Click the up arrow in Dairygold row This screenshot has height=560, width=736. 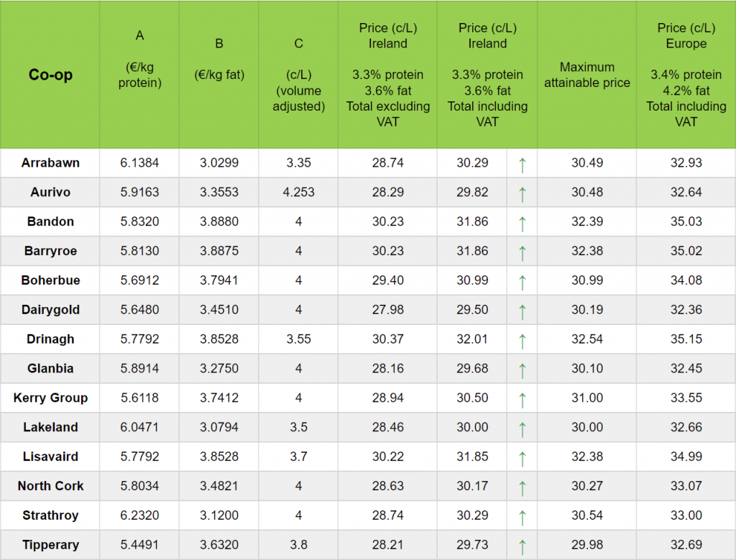(x=523, y=311)
